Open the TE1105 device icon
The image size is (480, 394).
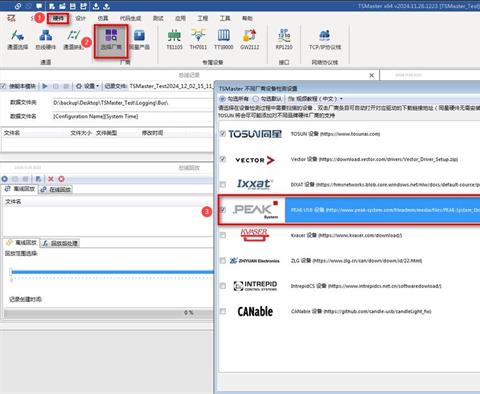pyautogui.click(x=174, y=39)
